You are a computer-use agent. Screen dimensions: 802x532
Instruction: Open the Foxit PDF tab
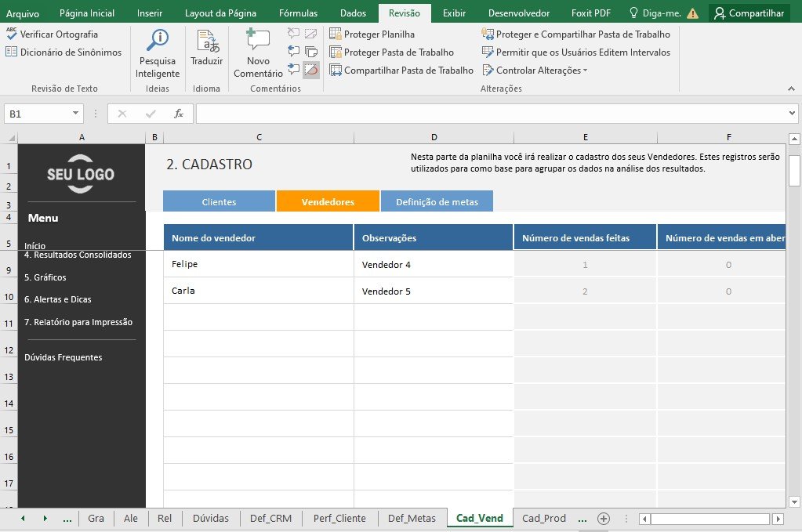[591, 13]
